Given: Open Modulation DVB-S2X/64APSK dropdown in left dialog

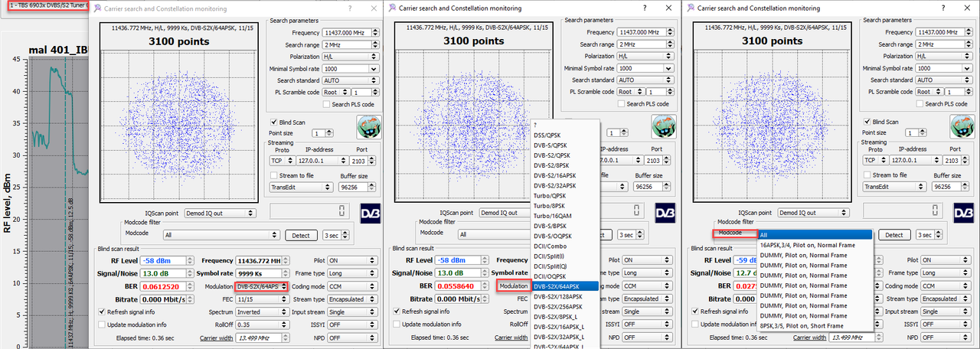Looking at the screenshot, I should click(262, 285).
